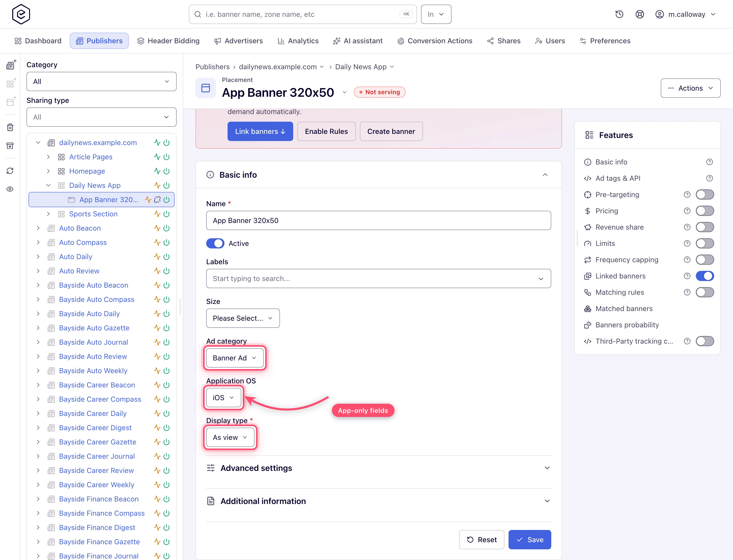
Task: Toggle the Active switch off
Action: pyautogui.click(x=215, y=243)
